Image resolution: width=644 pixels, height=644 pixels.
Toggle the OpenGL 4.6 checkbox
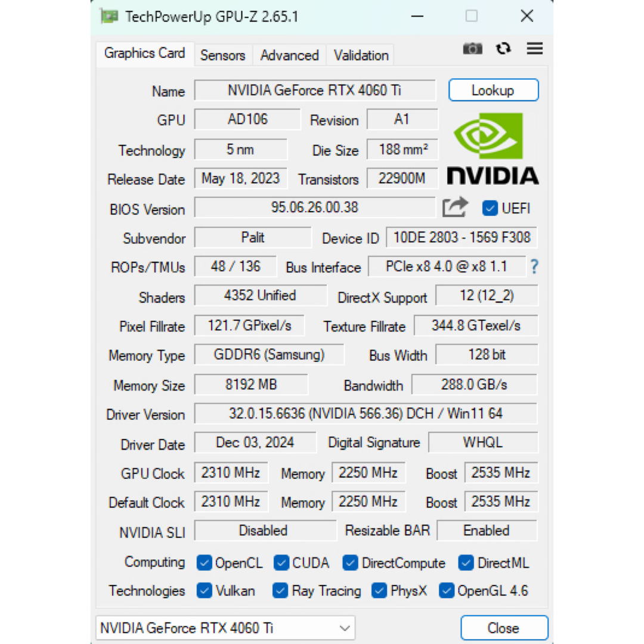(447, 590)
